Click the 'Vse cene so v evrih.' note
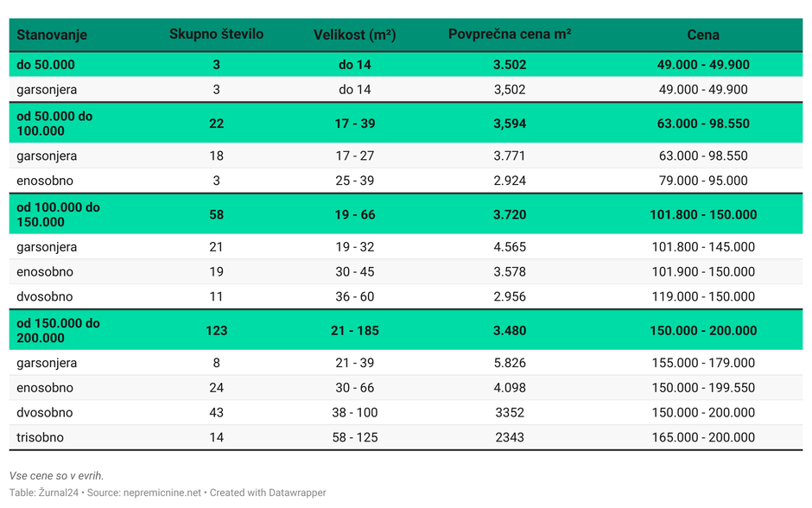812x508 pixels. pos(56,475)
